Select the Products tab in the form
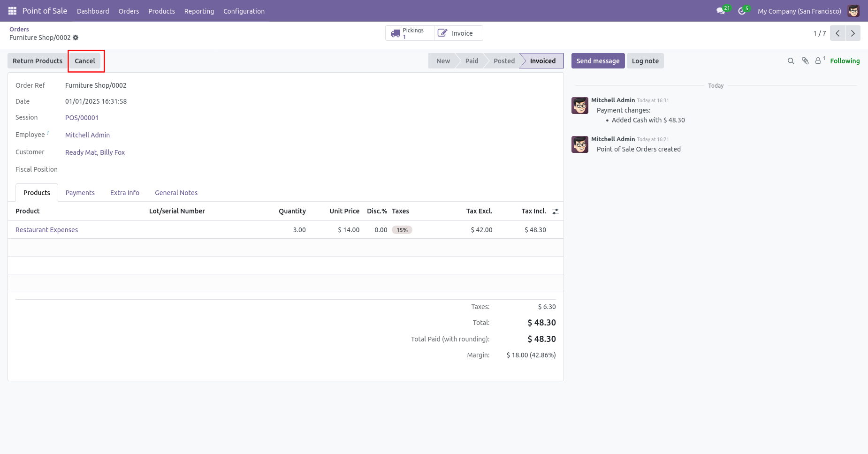 pos(37,193)
